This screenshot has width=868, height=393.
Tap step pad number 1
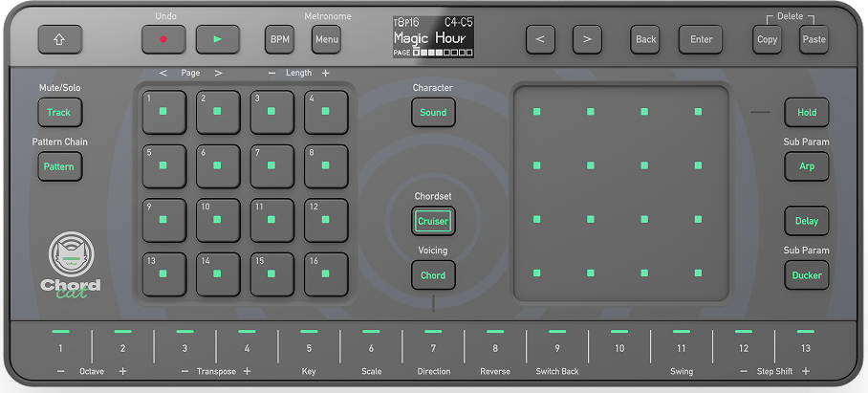click(163, 112)
